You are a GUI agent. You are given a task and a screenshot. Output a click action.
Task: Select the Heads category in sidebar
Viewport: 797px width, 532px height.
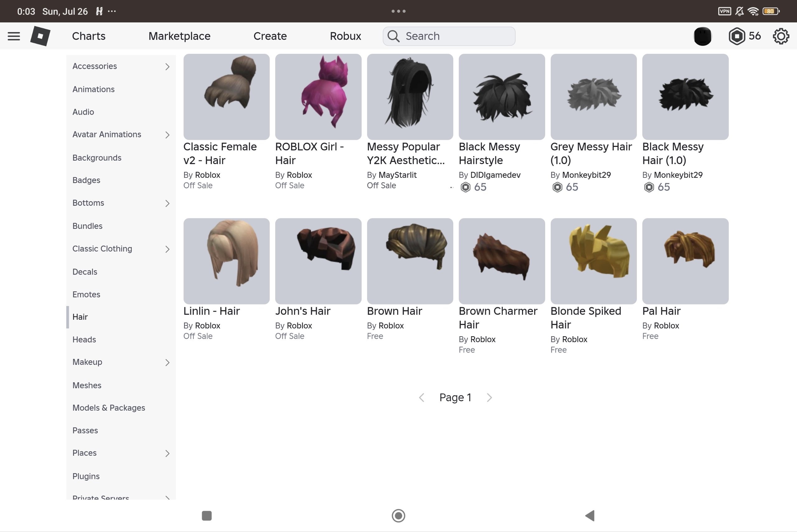point(121,339)
